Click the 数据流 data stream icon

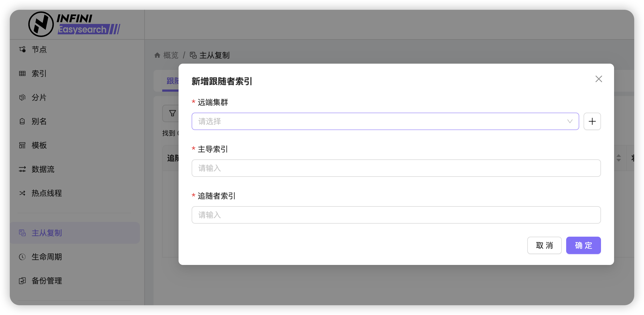pos(22,169)
